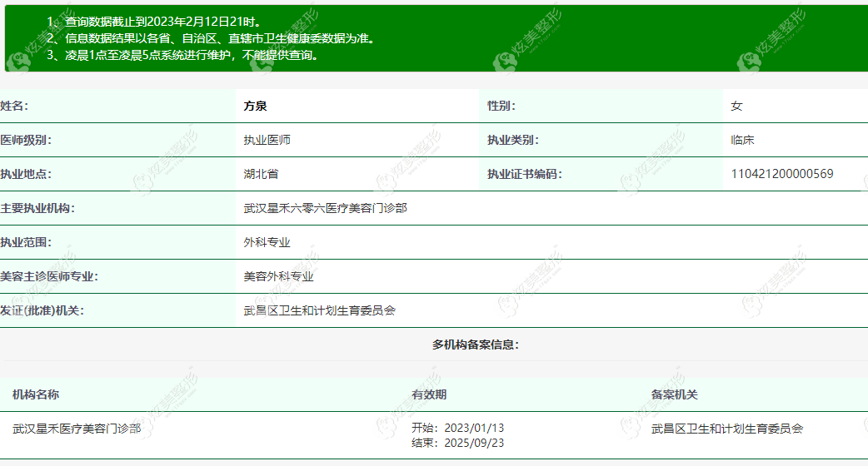Click the 执业类别 label
Image resolution: width=868 pixels, height=466 pixels.
(x=512, y=141)
